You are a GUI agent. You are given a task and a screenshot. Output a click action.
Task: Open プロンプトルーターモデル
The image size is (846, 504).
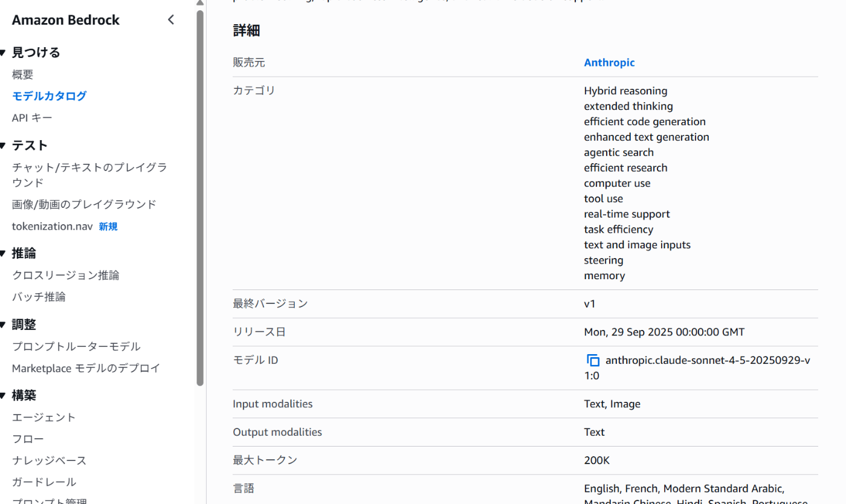76,347
